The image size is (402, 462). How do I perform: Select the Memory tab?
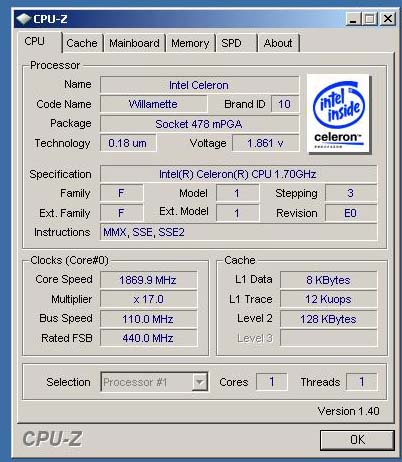click(190, 43)
